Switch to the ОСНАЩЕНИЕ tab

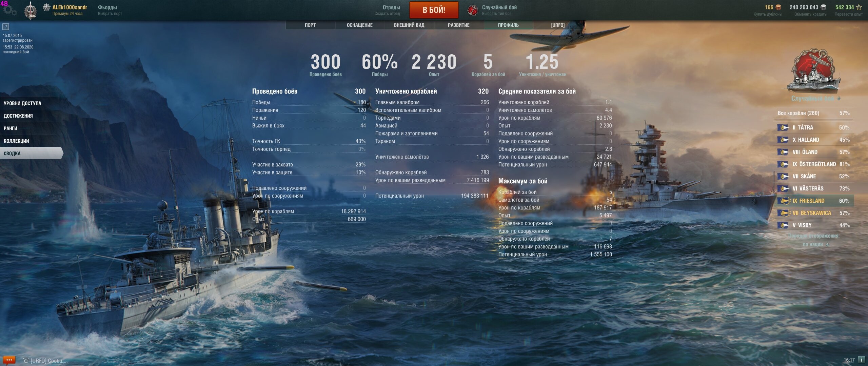(359, 25)
